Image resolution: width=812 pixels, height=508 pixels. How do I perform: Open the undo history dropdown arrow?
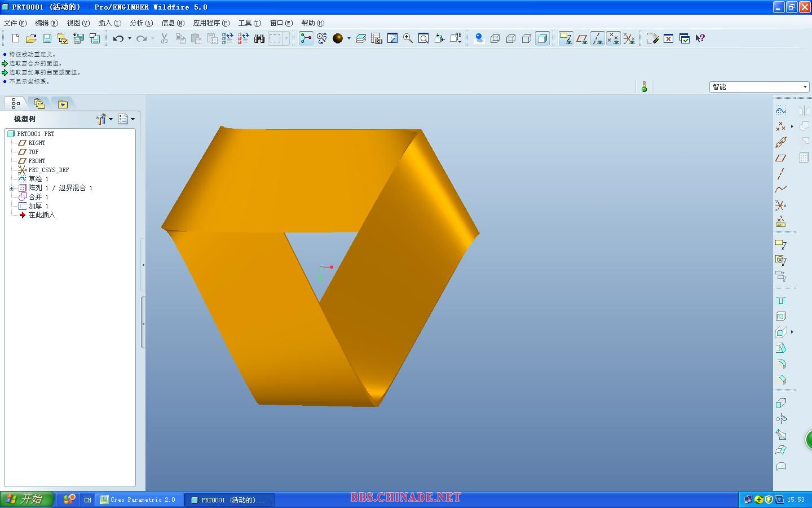[130, 38]
